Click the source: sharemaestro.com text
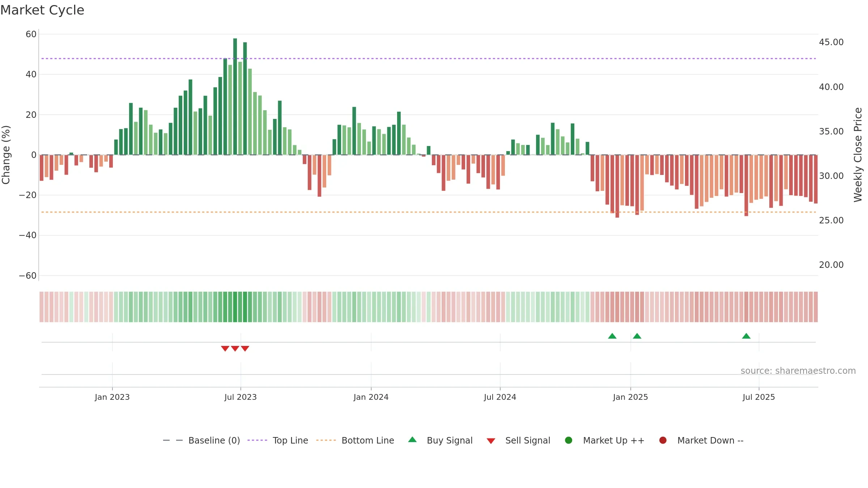The width and height of the screenshot is (868, 488). [798, 371]
